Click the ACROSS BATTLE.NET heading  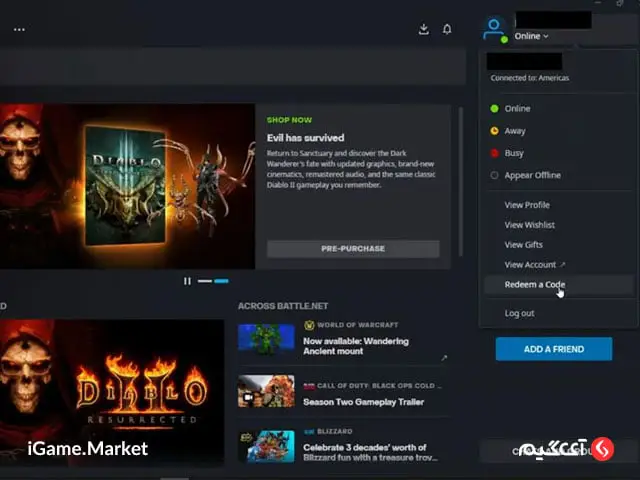[283, 306]
